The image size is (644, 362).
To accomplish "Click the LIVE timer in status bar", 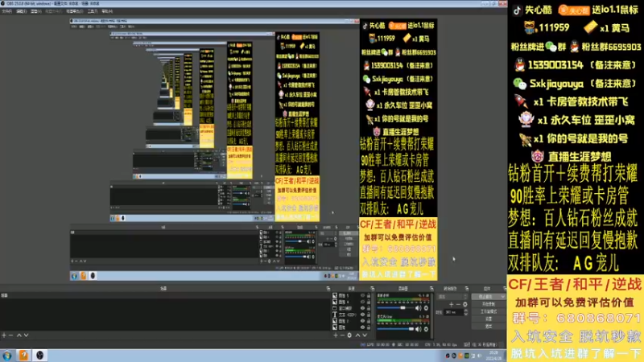I will (376, 344).
